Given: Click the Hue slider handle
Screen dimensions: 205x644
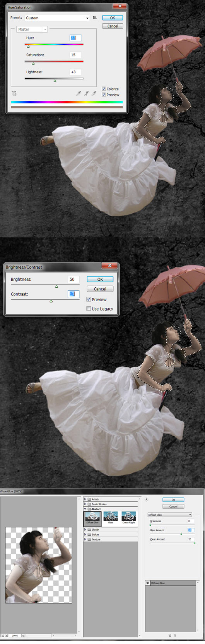Looking at the screenshot, I should click(28, 47).
